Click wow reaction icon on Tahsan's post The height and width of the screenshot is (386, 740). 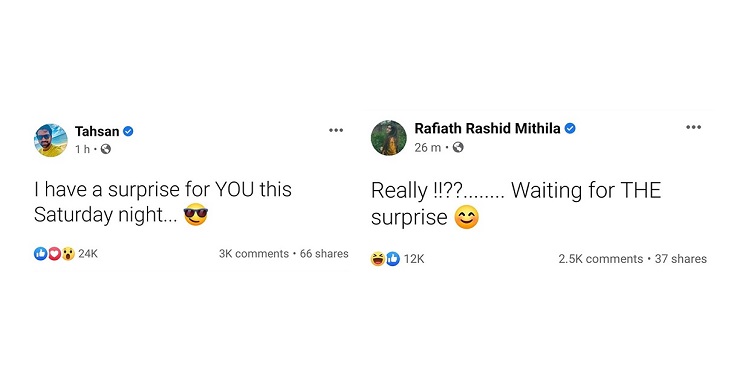(x=68, y=254)
